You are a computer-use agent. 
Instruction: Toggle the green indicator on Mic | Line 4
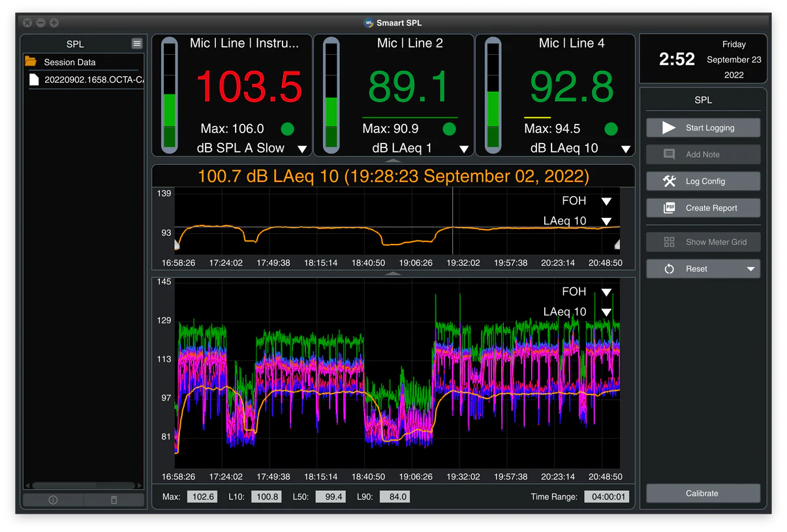pos(611,128)
